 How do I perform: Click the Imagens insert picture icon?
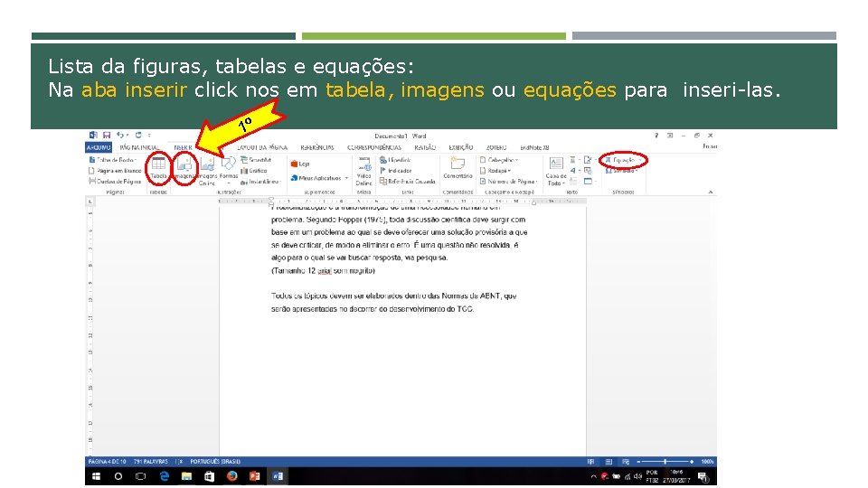pyautogui.click(x=184, y=169)
